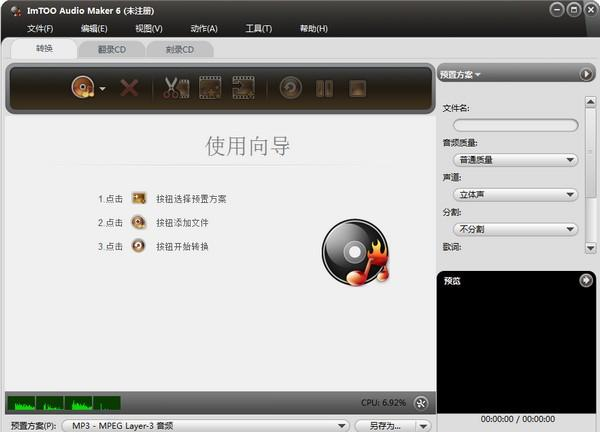Click the arrow button in 预览 panel

586,280
